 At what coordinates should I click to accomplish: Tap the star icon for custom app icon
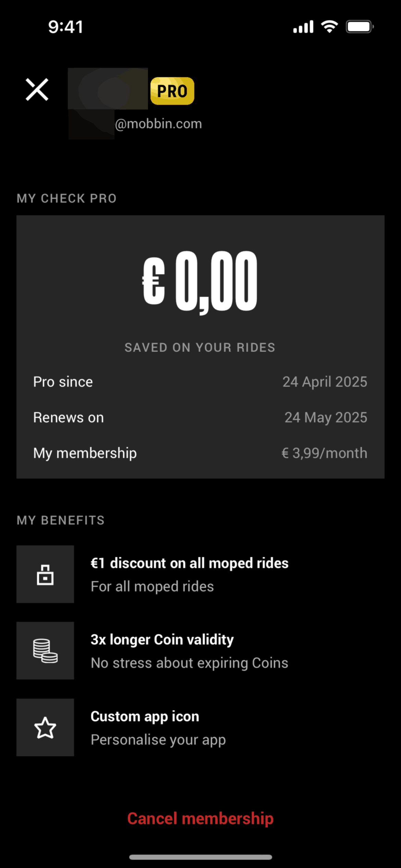click(45, 727)
